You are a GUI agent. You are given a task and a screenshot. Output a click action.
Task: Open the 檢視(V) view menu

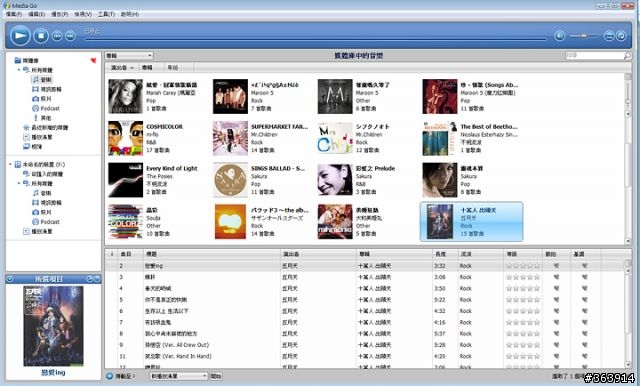(x=83, y=14)
